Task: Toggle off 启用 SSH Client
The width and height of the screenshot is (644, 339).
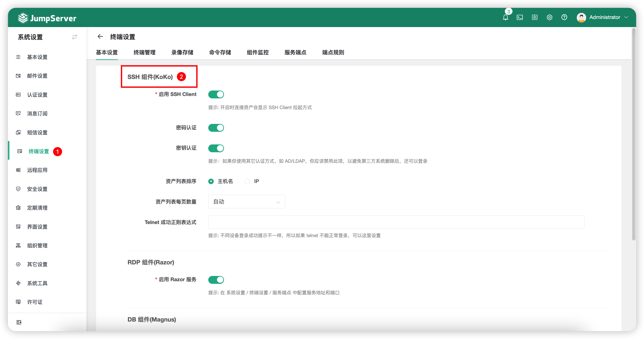Action: tap(216, 94)
